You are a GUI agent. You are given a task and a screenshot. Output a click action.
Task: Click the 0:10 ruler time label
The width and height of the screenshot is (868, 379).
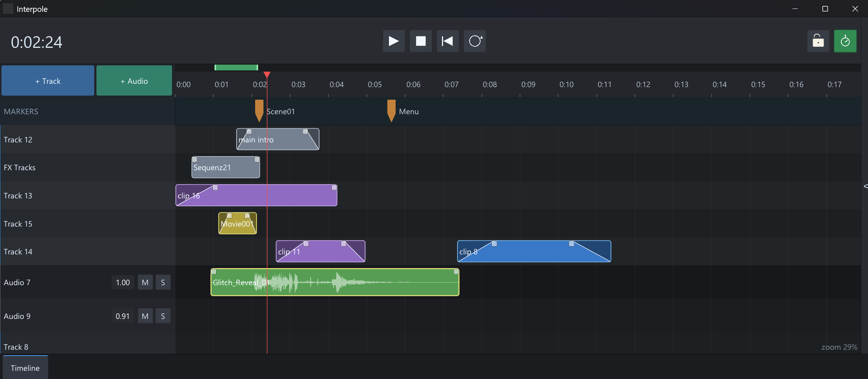[x=566, y=85]
